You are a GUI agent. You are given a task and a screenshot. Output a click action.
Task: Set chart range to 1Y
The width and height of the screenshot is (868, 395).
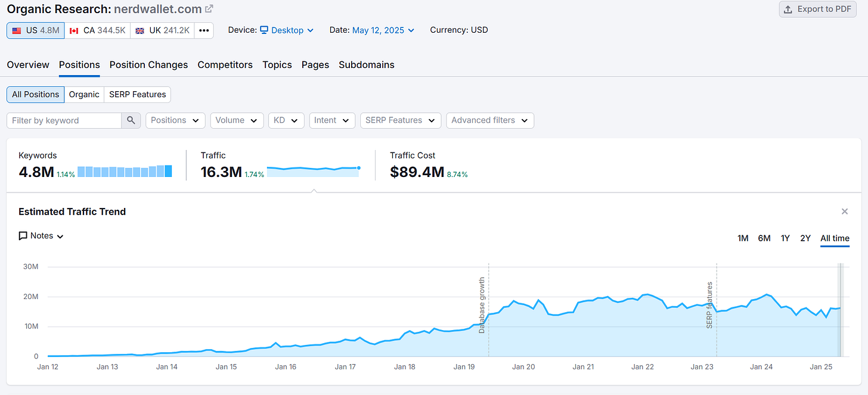785,238
